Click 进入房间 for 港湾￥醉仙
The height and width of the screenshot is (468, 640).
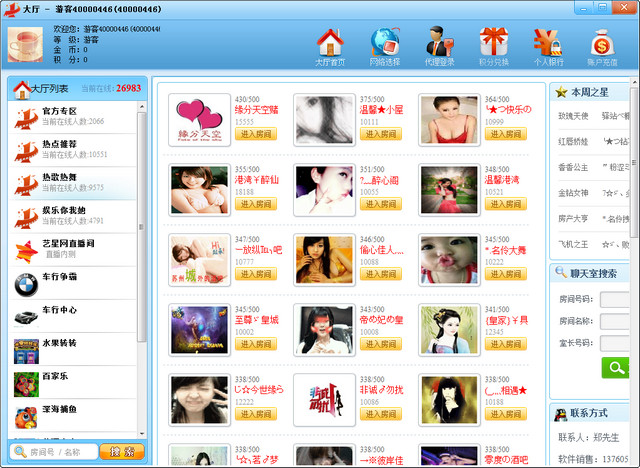(x=256, y=204)
